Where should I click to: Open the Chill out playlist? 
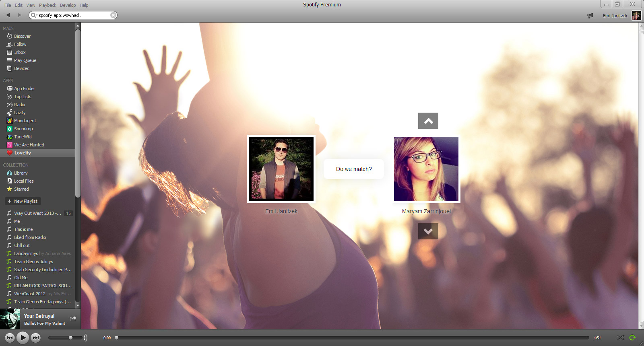(x=22, y=245)
